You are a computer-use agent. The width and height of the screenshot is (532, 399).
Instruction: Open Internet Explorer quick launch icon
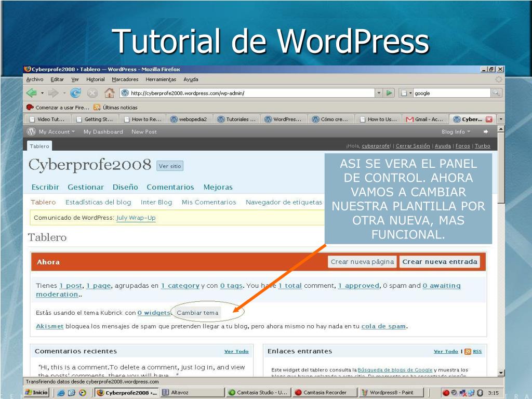click(x=61, y=393)
